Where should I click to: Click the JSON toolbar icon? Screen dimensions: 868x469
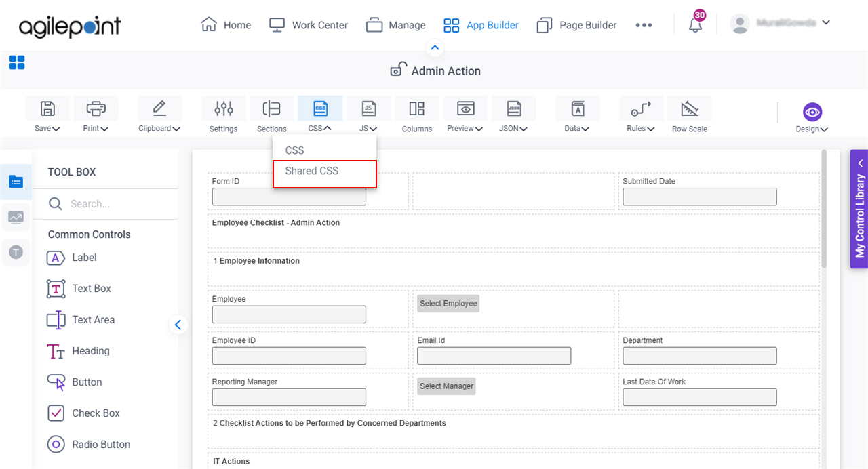(x=514, y=108)
